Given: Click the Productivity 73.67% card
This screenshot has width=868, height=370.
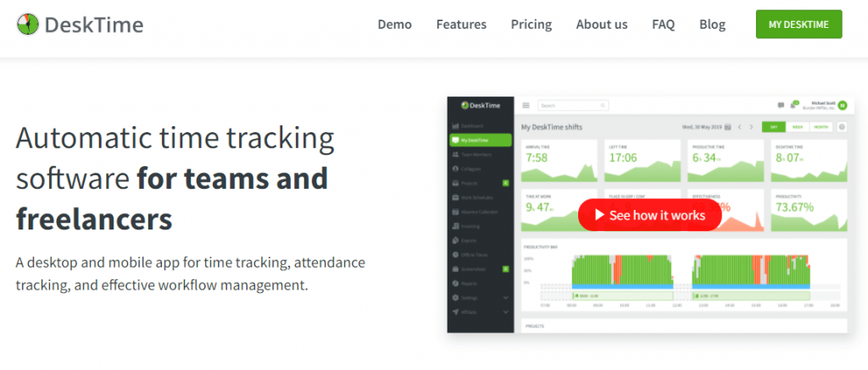Looking at the screenshot, I should pos(809,210).
